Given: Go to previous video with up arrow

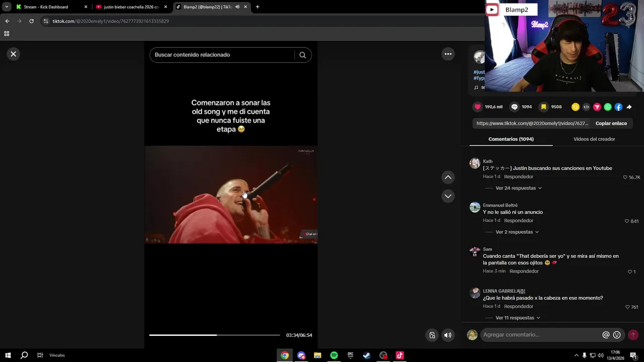Looking at the screenshot, I should coord(448,177).
